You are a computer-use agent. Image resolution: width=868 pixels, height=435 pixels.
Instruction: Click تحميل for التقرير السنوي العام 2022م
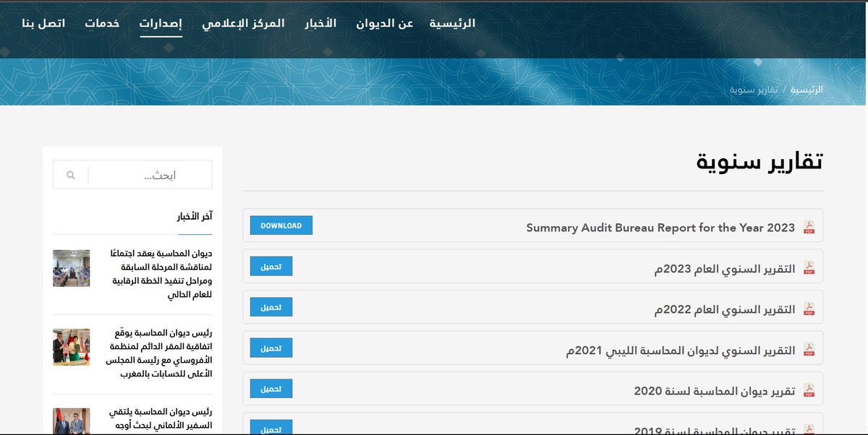pyautogui.click(x=271, y=307)
